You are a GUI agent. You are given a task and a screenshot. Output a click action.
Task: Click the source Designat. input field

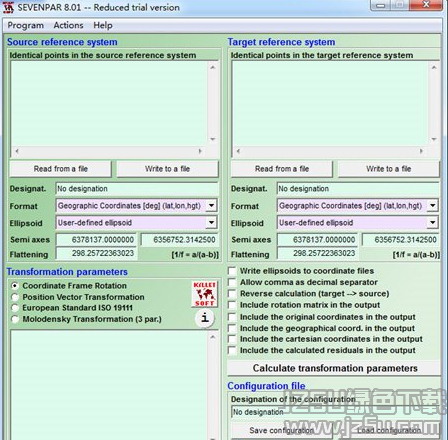pyautogui.click(x=137, y=189)
